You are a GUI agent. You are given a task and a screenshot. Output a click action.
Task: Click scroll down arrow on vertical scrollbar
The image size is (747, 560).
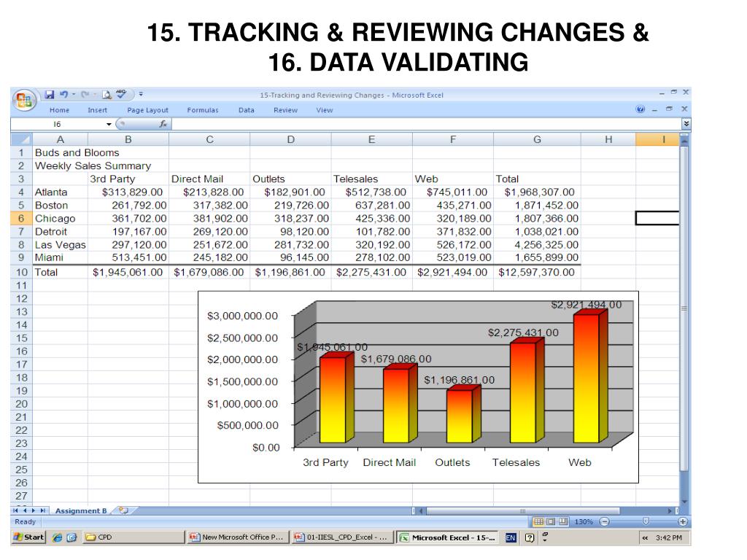pos(684,501)
